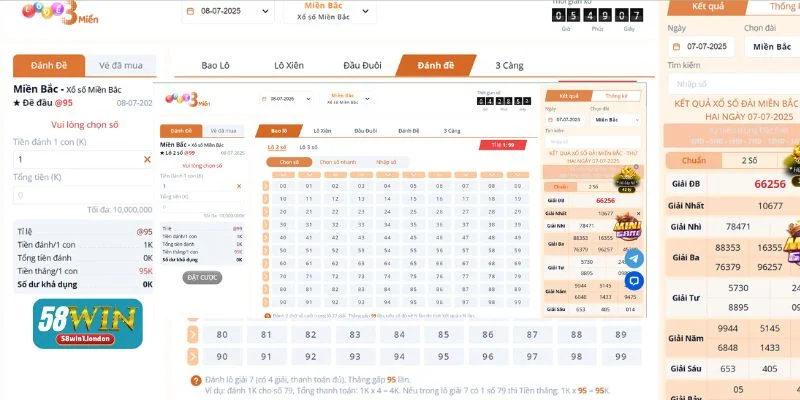
Task: Expand the Miền Bắc region selector arrow on main page
Action: point(365,11)
